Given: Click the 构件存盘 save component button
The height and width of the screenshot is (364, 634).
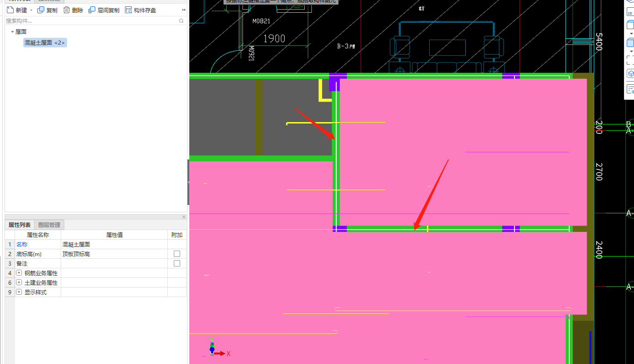Looking at the screenshot, I should tap(140, 10).
